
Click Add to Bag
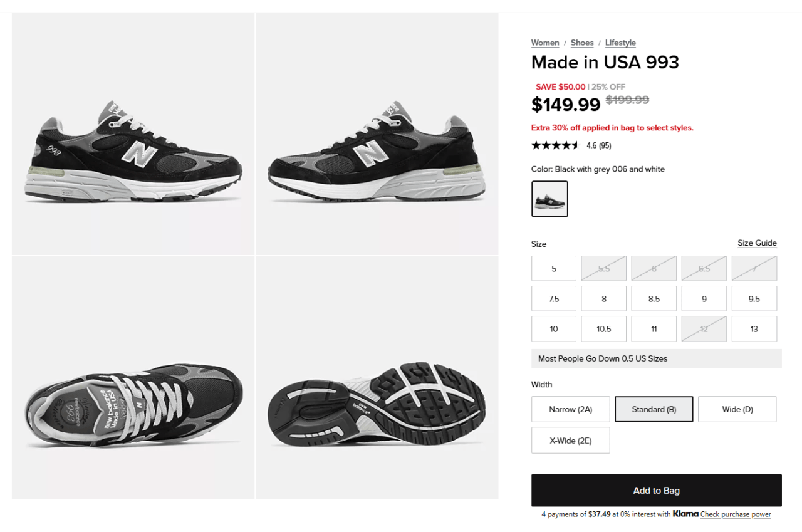point(657,490)
